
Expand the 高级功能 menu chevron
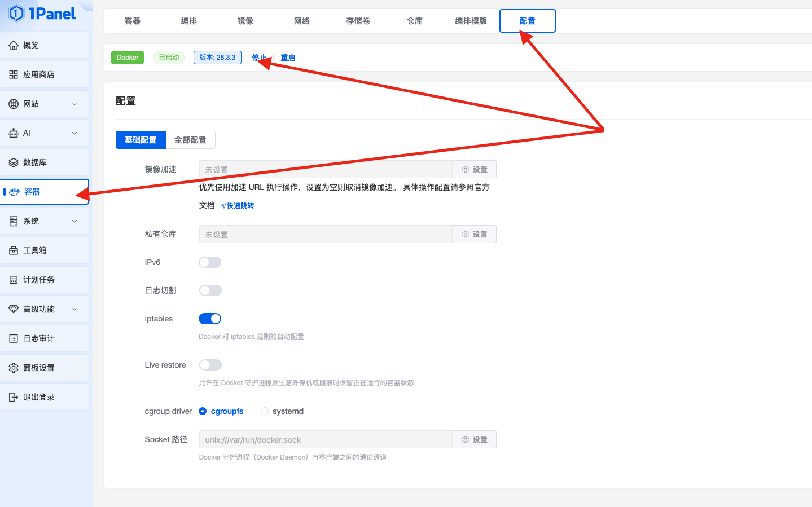(x=74, y=309)
